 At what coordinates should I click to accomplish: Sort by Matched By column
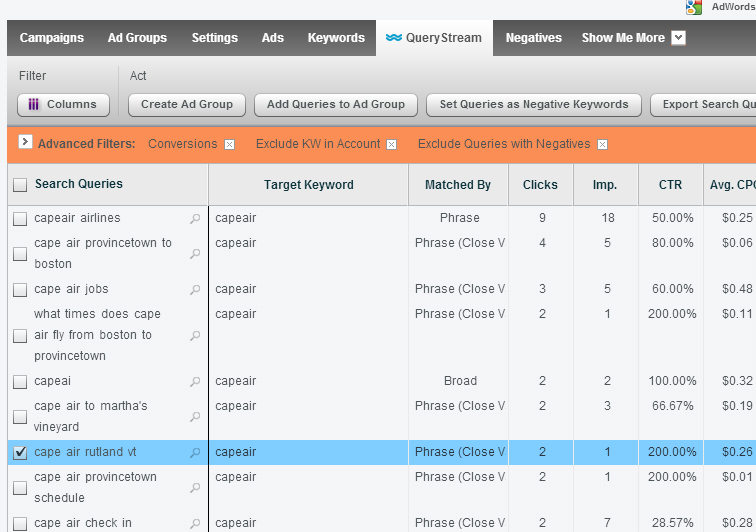[x=458, y=185]
